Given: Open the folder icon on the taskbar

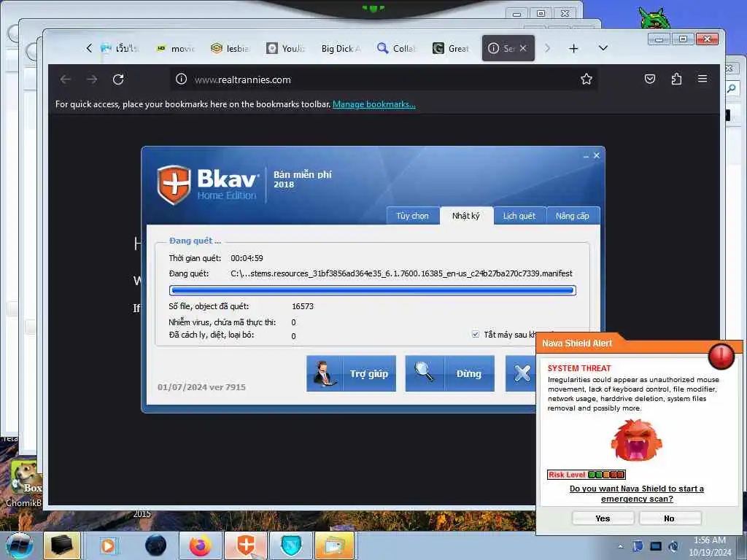Looking at the screenshot, I should pos(335,545).
